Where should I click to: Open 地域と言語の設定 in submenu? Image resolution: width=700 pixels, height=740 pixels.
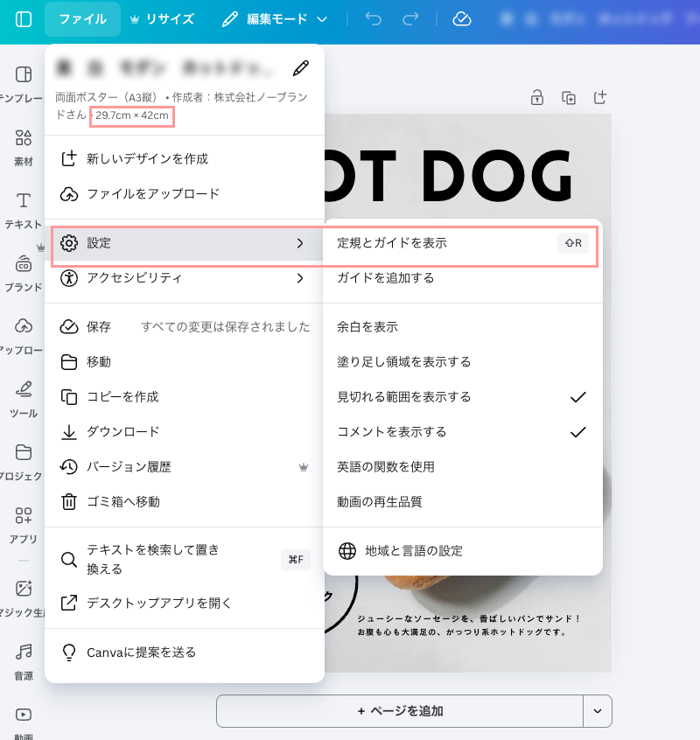pos(401,551)
